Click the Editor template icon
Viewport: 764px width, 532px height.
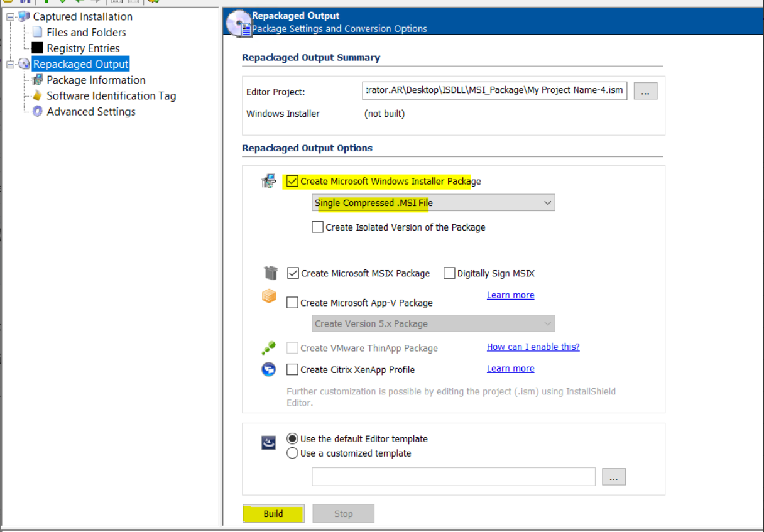point(269,443)
